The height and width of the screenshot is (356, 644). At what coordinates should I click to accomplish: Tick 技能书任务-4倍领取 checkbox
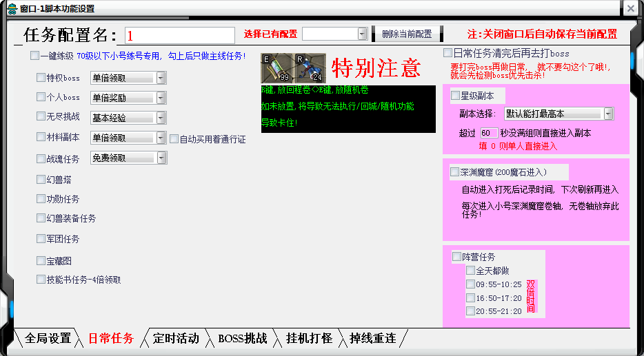[x=41, y=280]
